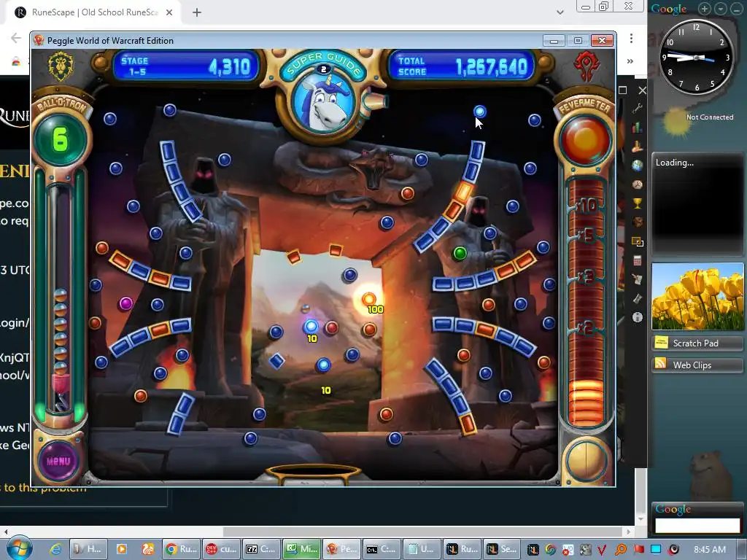This screenshot has height=560, width=747.
Task: Switch to the Chrome Ru... taskbar button
Action: click(181, 549)
